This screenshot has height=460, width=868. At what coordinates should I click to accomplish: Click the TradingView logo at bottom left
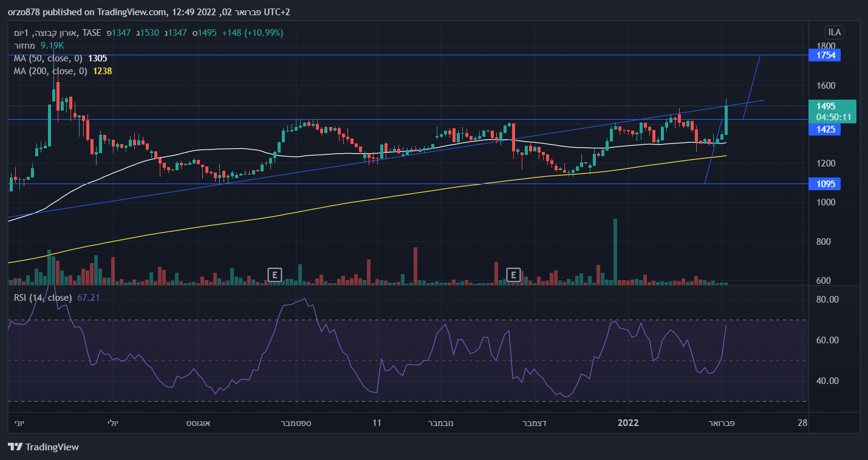pos(44,447)
